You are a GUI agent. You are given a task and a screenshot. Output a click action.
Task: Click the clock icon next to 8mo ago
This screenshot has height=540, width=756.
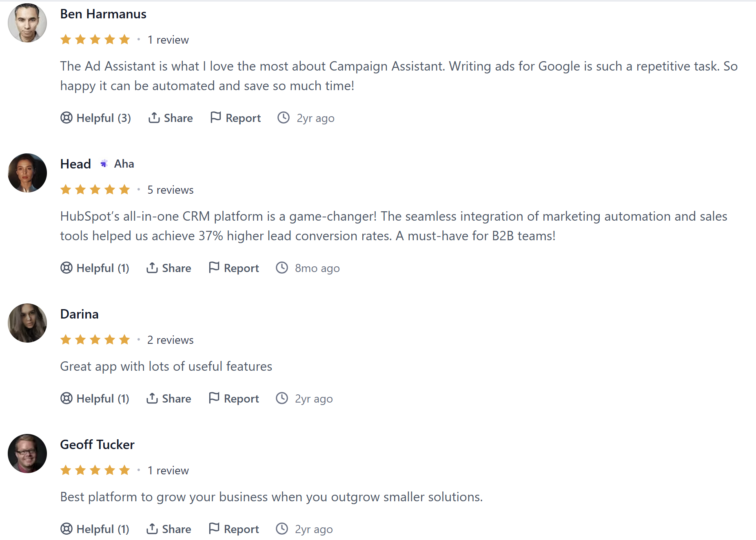(282, 268)
